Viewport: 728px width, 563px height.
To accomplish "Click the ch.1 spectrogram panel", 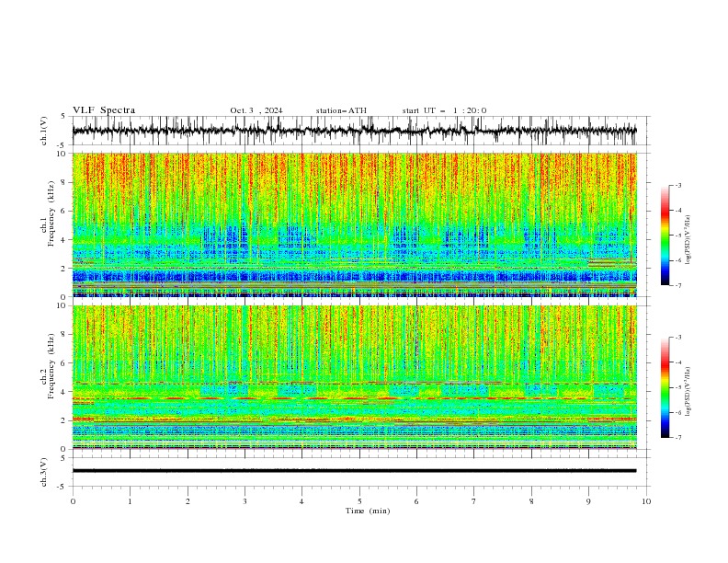I will (354, 224).
